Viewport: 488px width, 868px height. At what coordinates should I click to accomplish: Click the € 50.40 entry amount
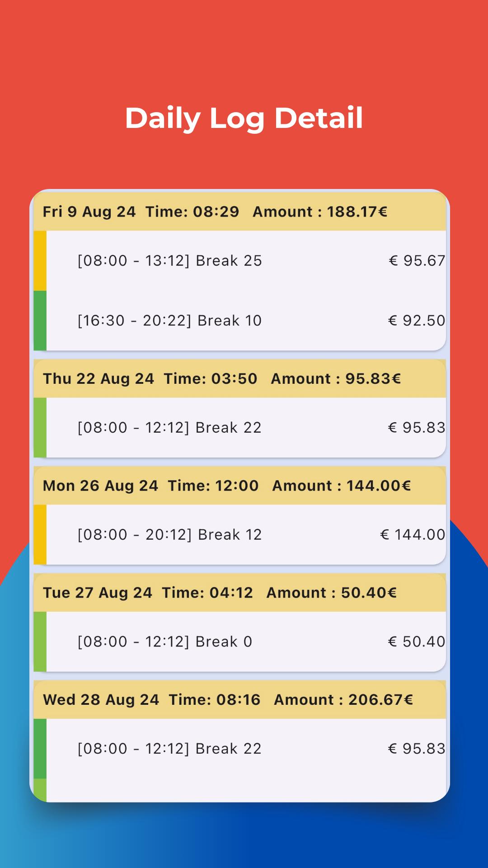[x=417, y=642]
